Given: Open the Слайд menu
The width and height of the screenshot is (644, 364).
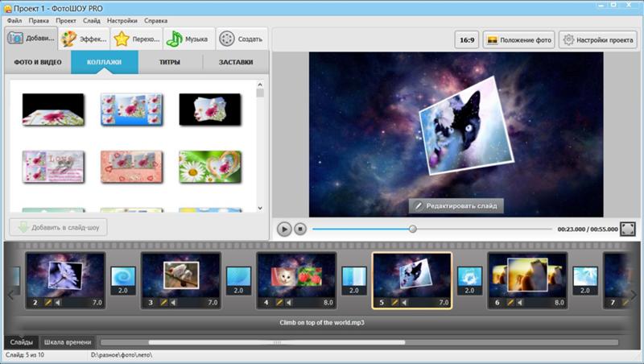Looking at the screenshot, I should click(91, 21).
